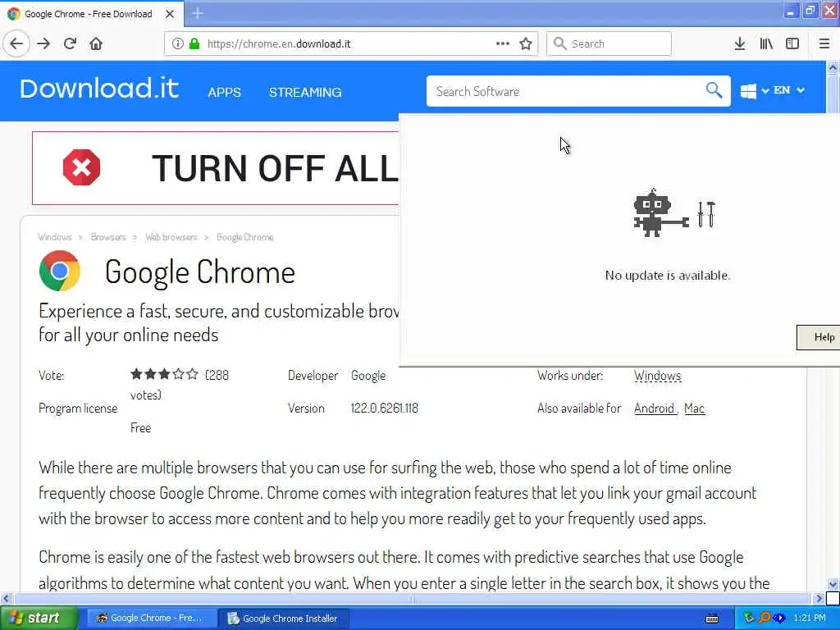Open the STREAMING menu item
The width and height of the screenshot is (840, 630).
305,92
